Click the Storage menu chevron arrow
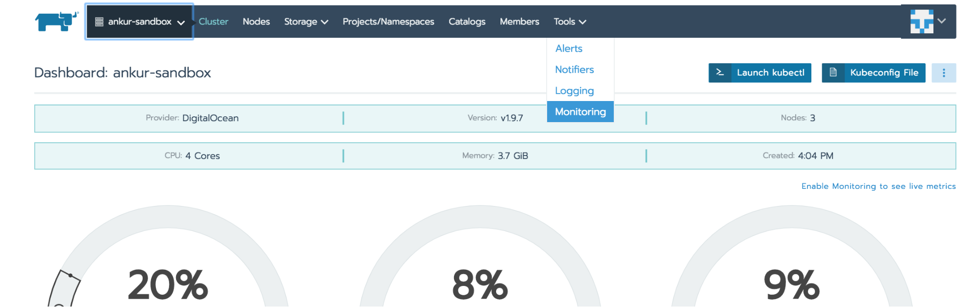The image size is (980, 307). [324, 22]
